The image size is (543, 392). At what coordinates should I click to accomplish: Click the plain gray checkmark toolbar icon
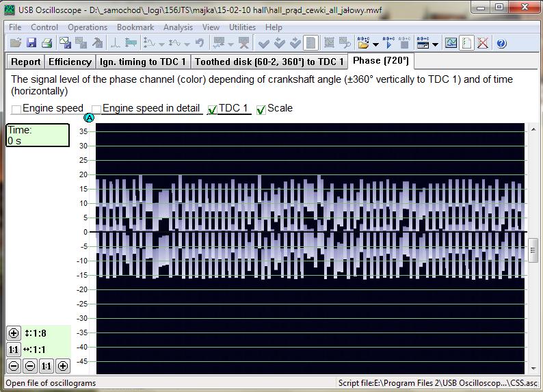[263, 43]
